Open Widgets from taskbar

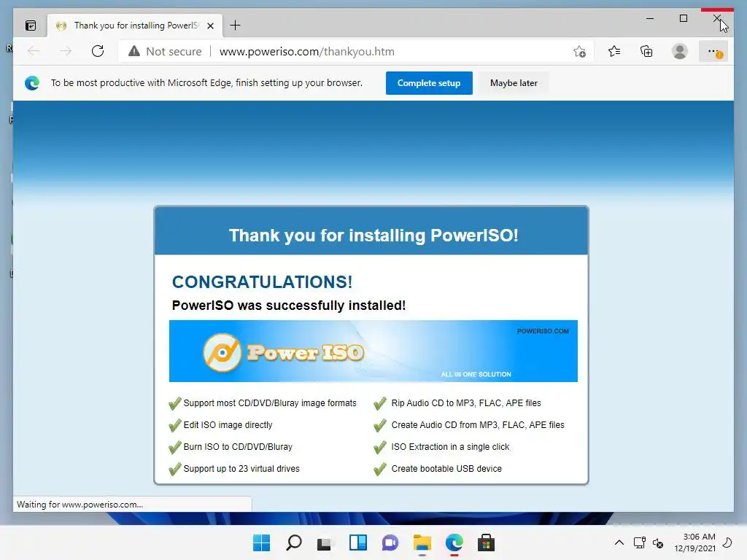(x=357, y=542)
